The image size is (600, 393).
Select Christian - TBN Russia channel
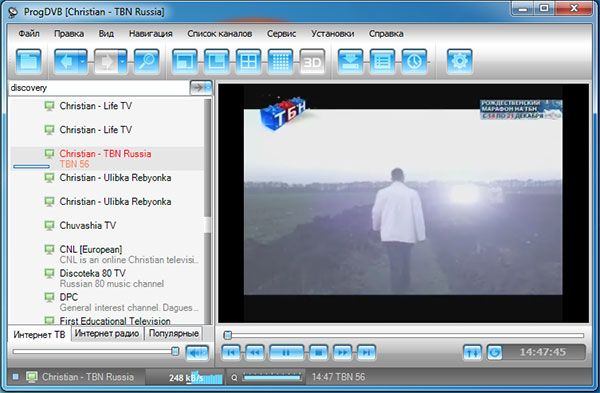106,158
